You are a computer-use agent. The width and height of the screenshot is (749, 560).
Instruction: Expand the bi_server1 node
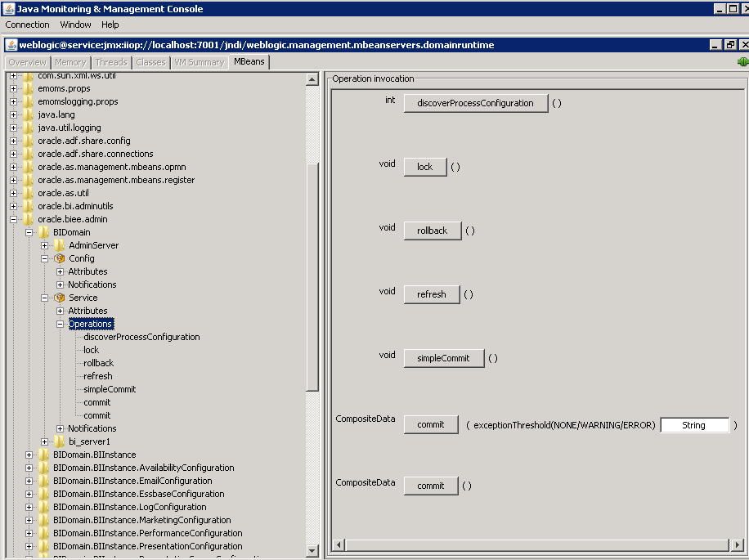coord(44,441)
